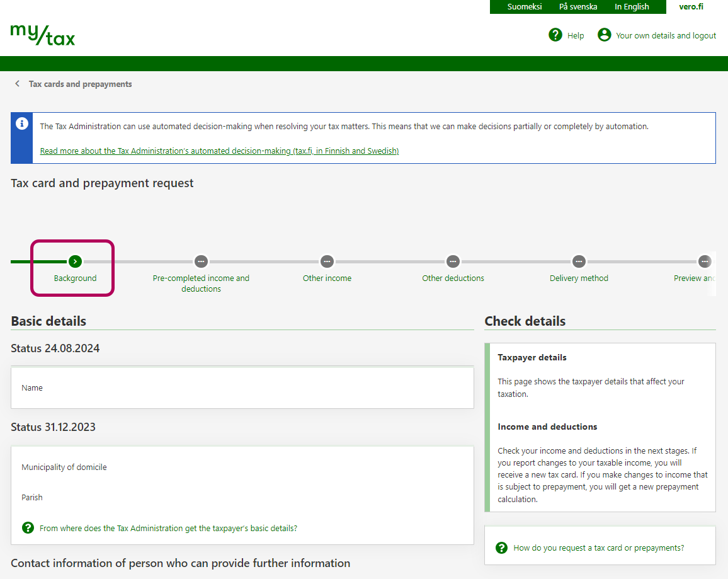728x579 pixels.
Task: Click the Delivery method step circle
Action: [x=579, y=261]
